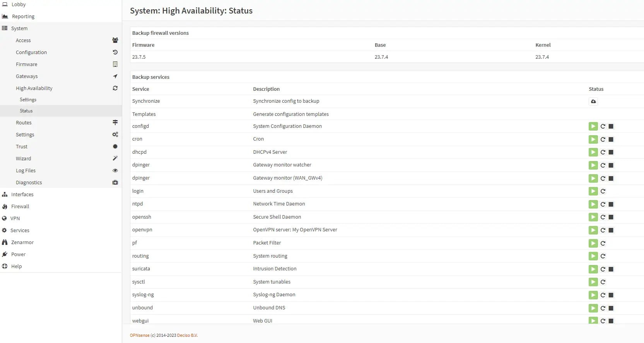
Task: Open Firmware in the sidebar
Action: click(61, 64)
